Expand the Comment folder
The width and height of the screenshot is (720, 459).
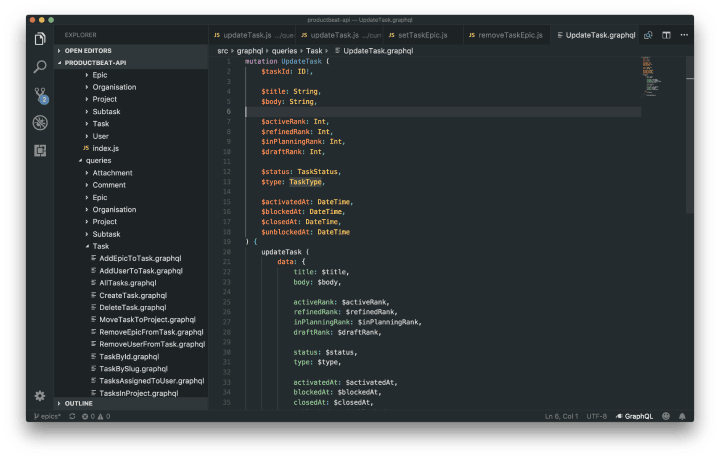click(131, 185)
